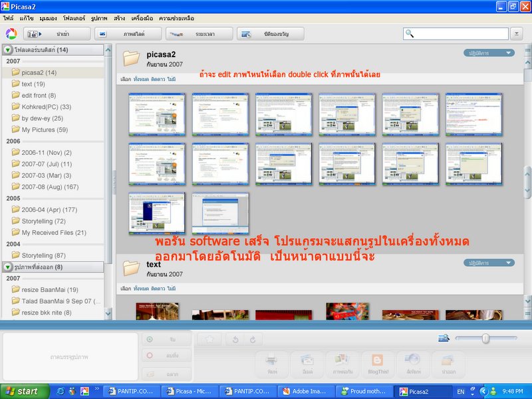Switch to Adobe Ima... taskbar window

tap(306, 392)
